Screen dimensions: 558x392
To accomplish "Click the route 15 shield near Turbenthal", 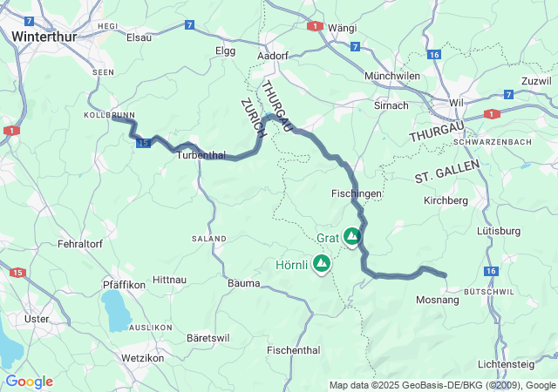I will tap(143, 143).
